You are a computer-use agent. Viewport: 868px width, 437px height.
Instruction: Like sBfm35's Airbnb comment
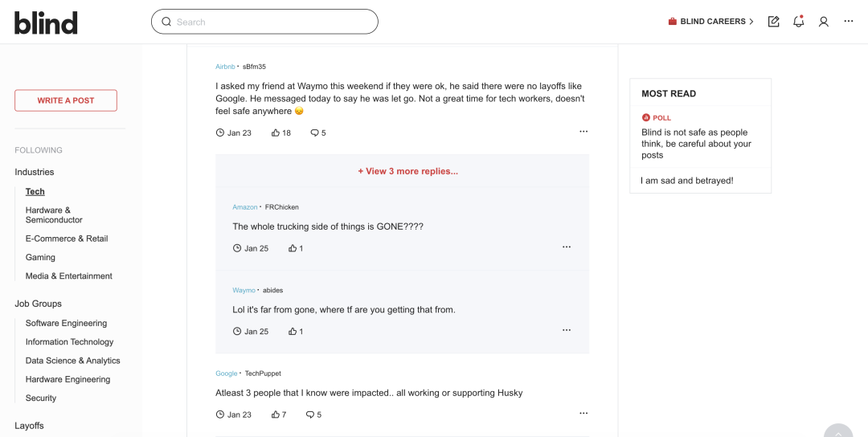coord(276,133)
